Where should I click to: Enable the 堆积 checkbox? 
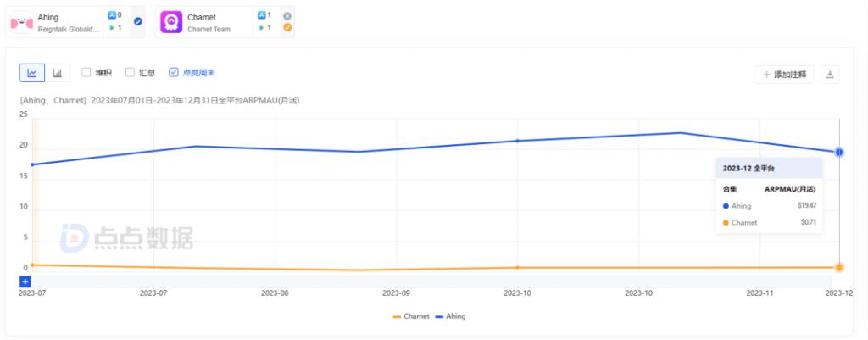pos(86,73)
